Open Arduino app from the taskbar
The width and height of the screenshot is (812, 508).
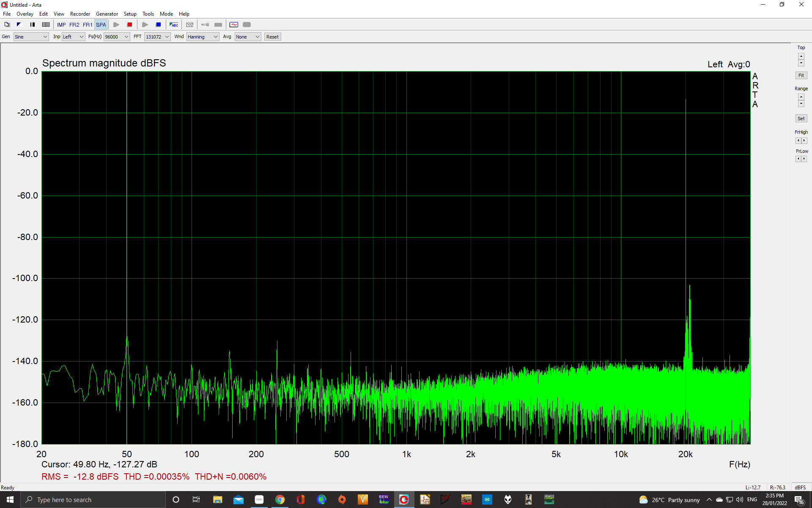tap(487, 500)
